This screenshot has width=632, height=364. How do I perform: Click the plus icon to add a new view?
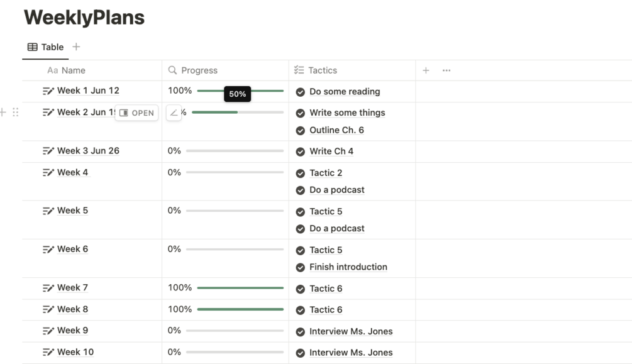(76, 47)
